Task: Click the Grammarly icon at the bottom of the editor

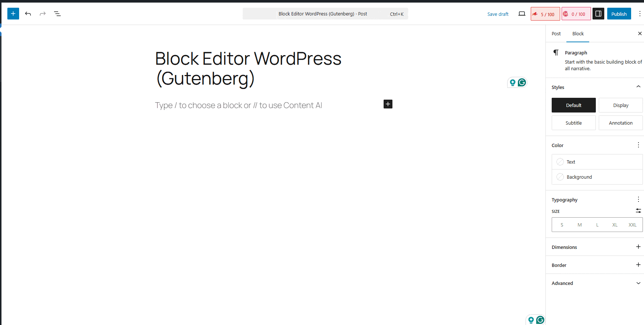Action: pyautogui.click(x=540, y=320)
